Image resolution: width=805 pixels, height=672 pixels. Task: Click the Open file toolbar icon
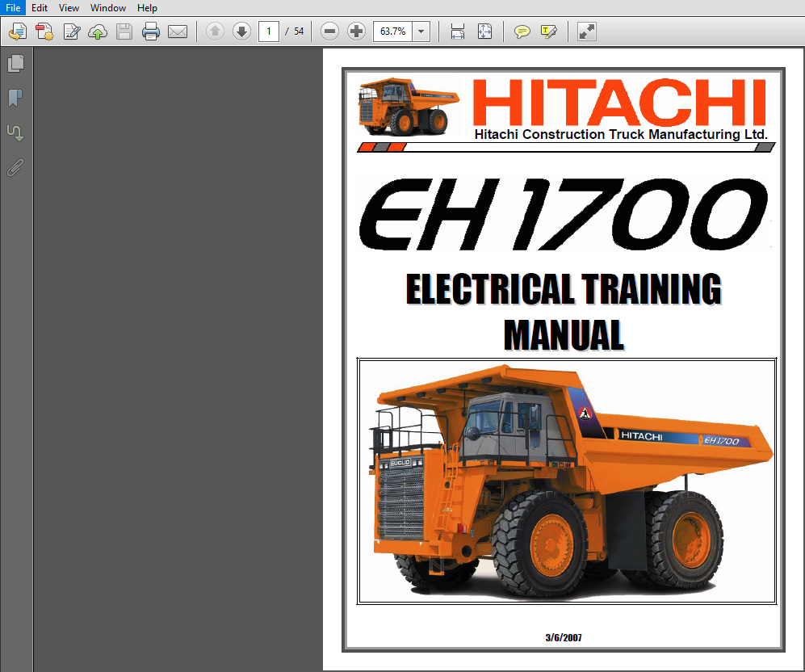(18, 31)
